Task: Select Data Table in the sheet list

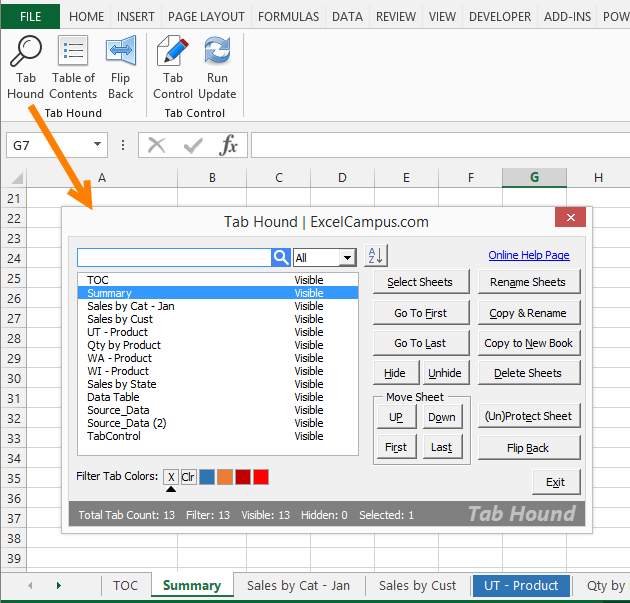Action: pyautogui.click(x=113, y=397)
